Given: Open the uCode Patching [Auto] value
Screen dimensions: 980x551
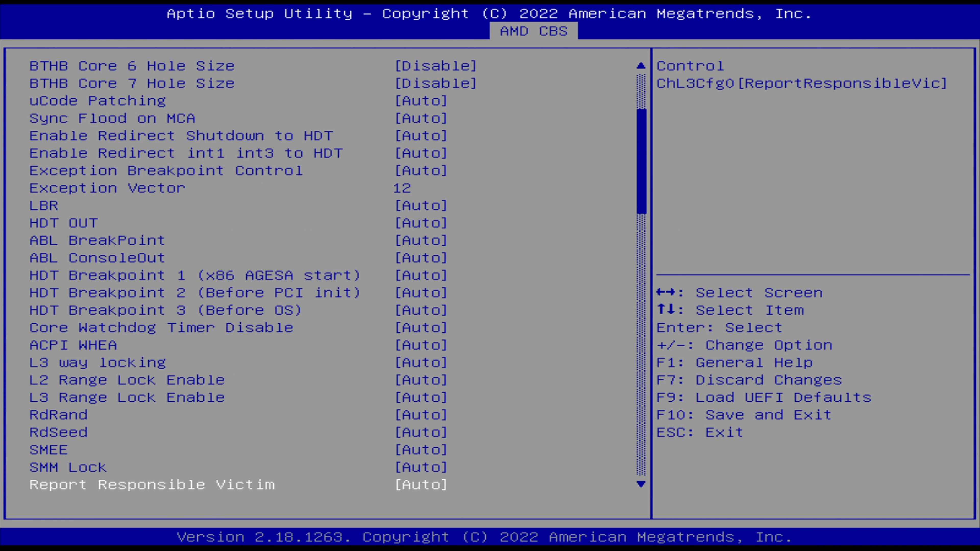Looking at the screenshot, I should pyautogui.click(x=421, y=101).
